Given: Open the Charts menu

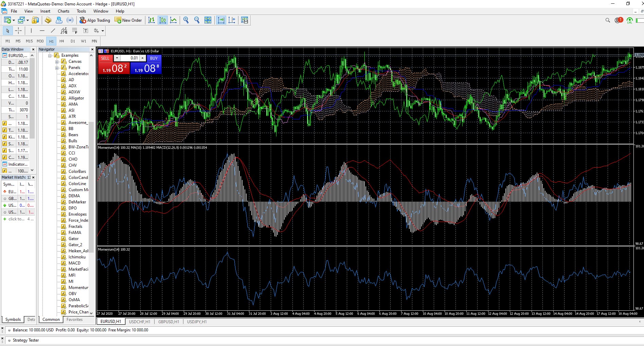Looking at the screenshot, I should tap(63, 11).
